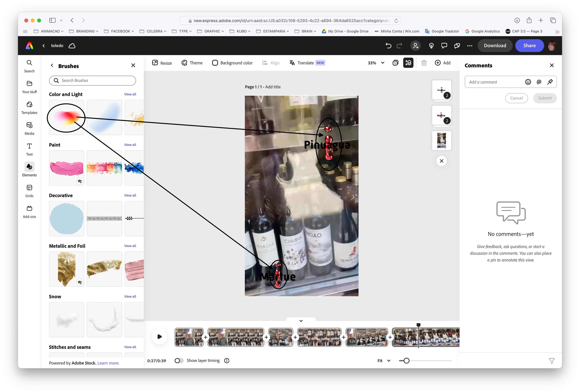Toggle Show layer timing switch

click(x=179, y=361)
